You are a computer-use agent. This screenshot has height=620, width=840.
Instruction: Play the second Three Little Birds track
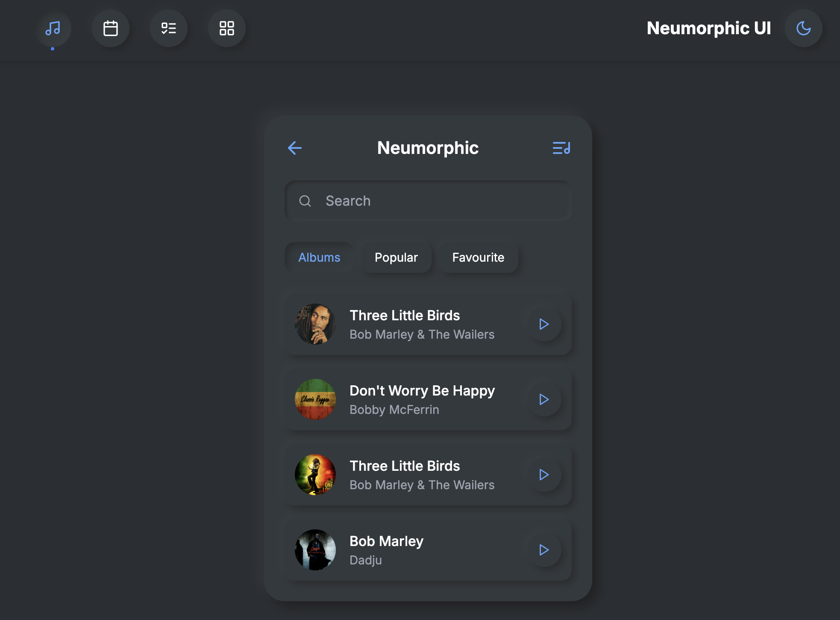pyautogui.click(x=544, y=475)
